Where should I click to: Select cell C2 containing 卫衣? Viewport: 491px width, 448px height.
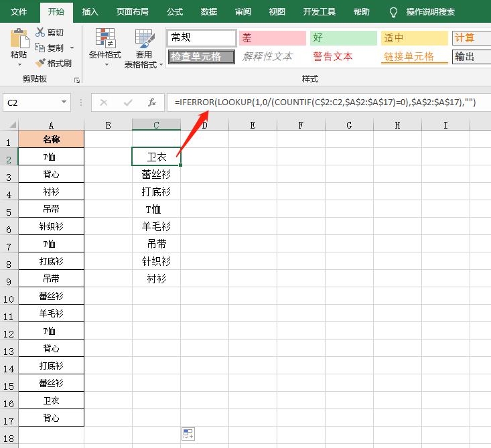156,157
